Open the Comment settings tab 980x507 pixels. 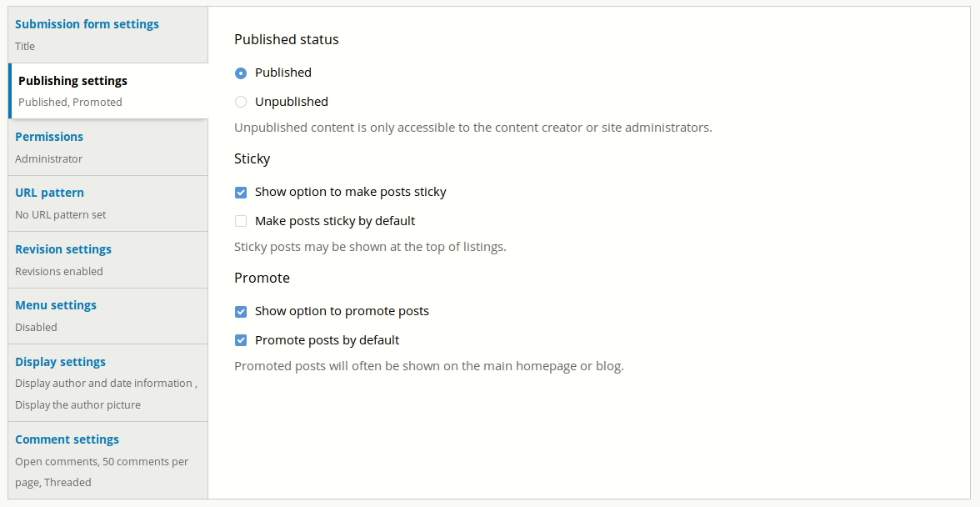[67, 439]
